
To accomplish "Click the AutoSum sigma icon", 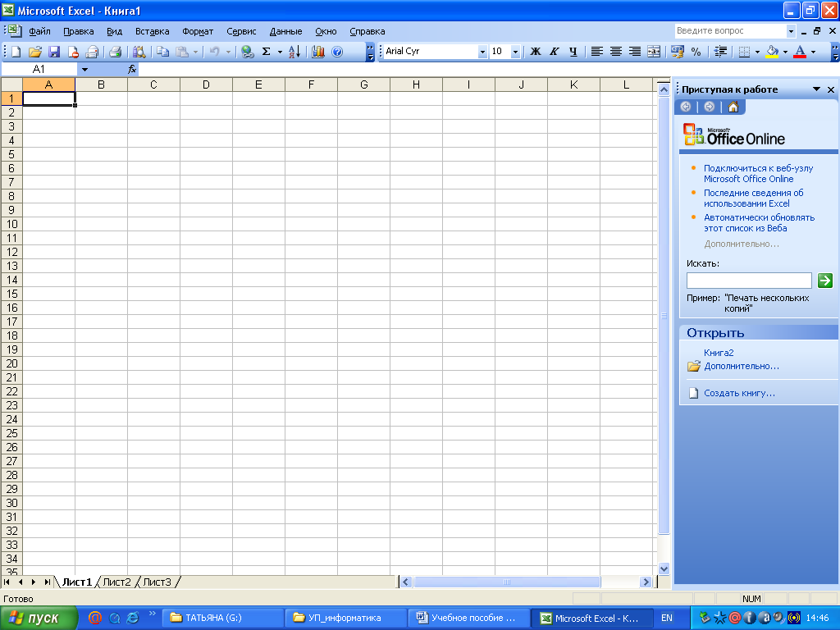I will coord(267,52).
